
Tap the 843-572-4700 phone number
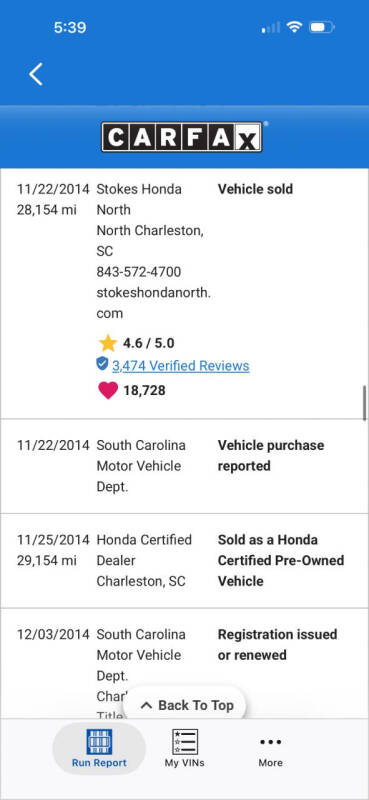click(x=139, y=272)
